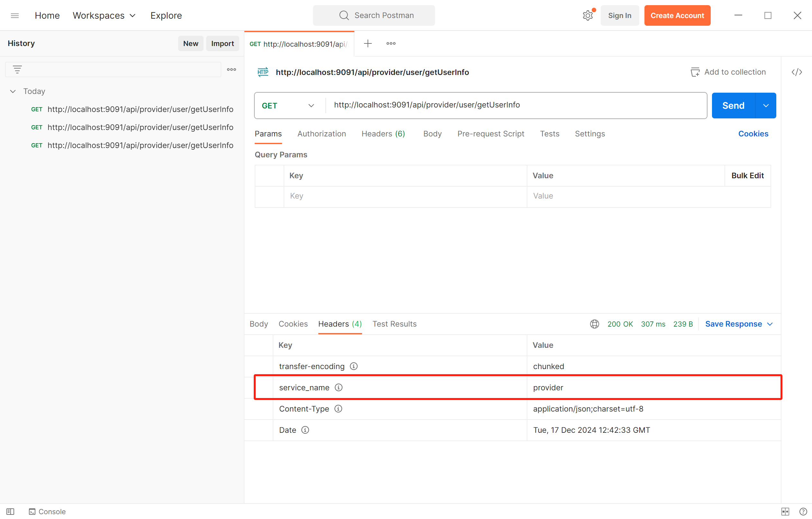Open the code snippet panel icon
The height and width of the screenshot is (519, 812).
point(797,72)
